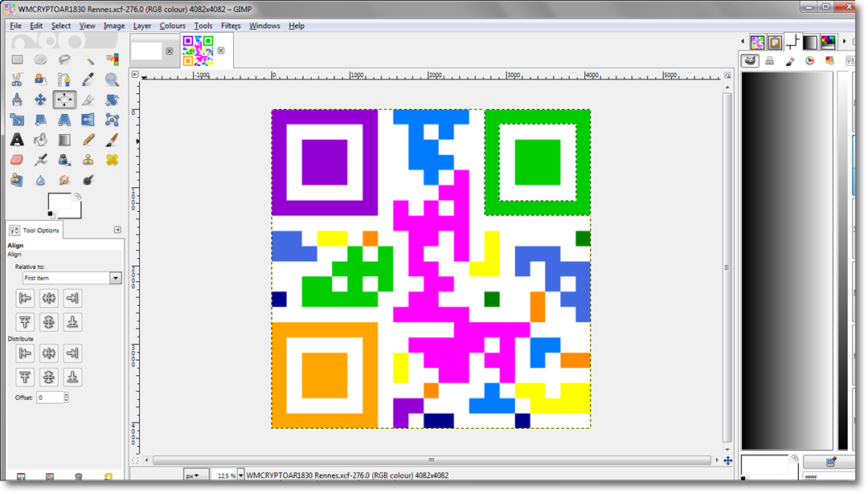Choose the Free Select lasso tool
868x494 pixels.
pyautogui.click(x=64, y=59)
